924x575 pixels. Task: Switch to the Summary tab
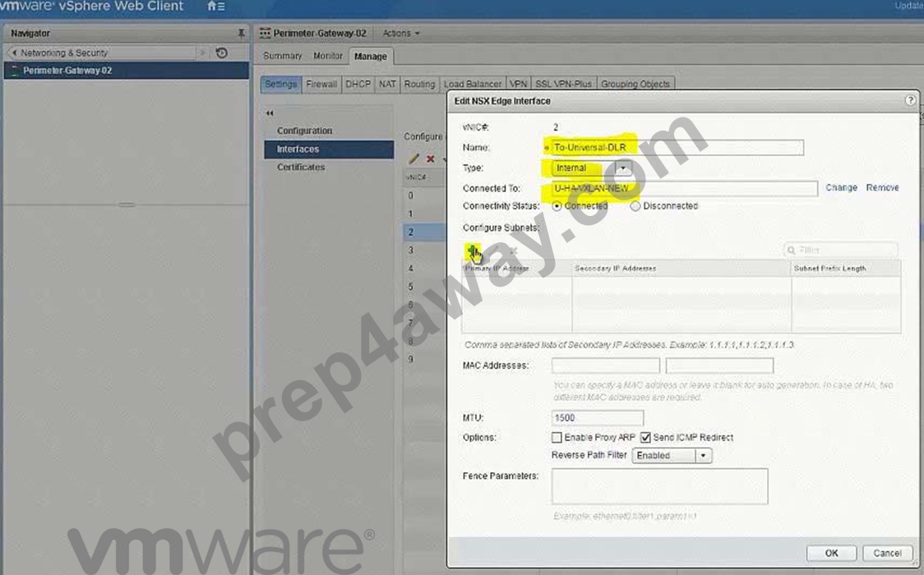(x=282, y=56)
